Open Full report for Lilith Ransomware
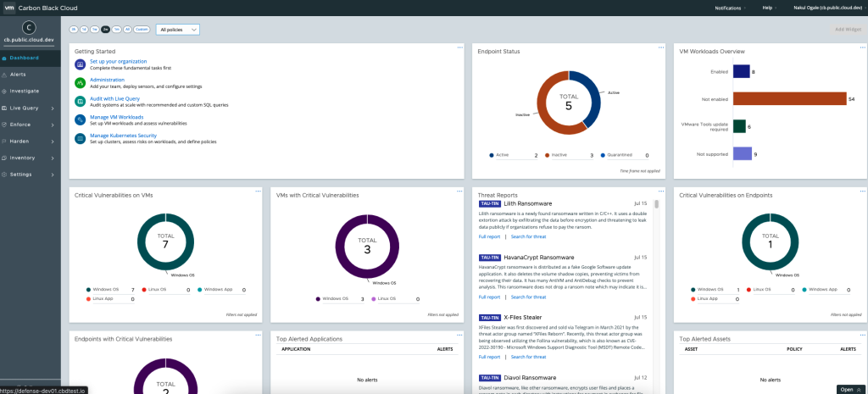Viewport: 868px width, 394px height. [x=489, y=237]
